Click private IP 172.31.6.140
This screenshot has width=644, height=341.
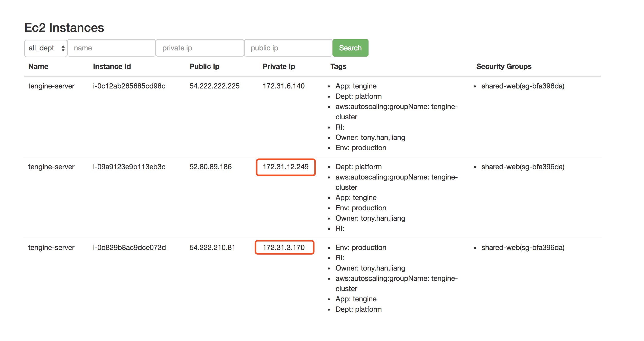click(283, 86)
